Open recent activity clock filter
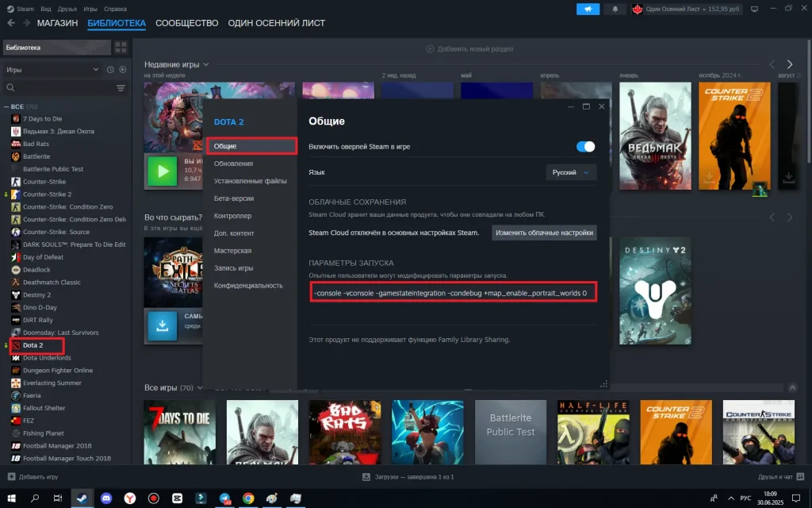Screen dimensions: 812x508 110,70
